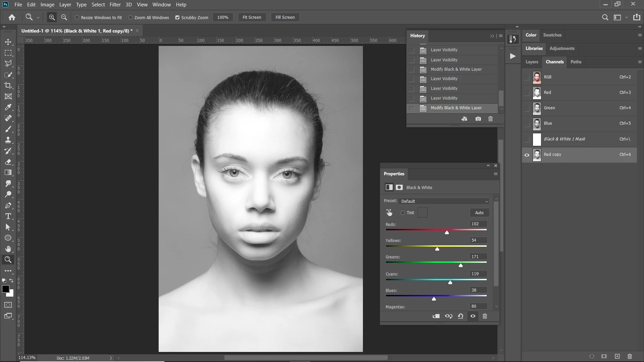This screenshot has width=644, height=362.
Task: Select the Crop tool
Action: [x=8, y=85]
